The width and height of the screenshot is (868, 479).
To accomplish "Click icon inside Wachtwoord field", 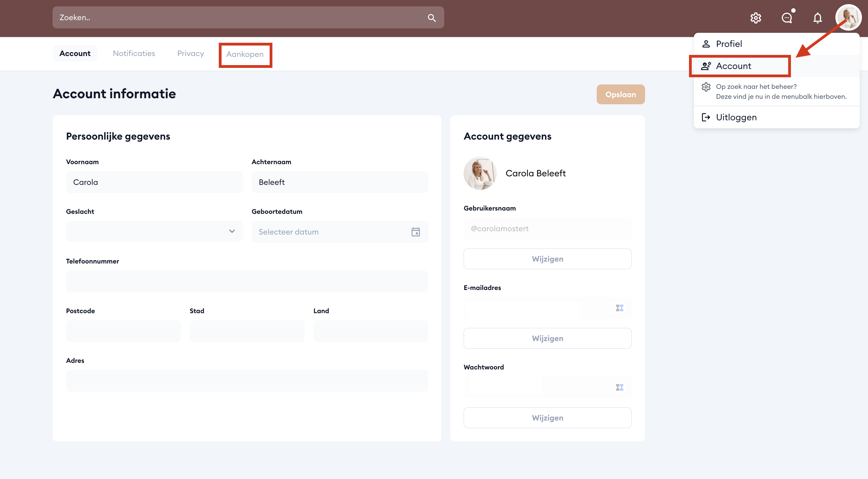I will point(619,387).
